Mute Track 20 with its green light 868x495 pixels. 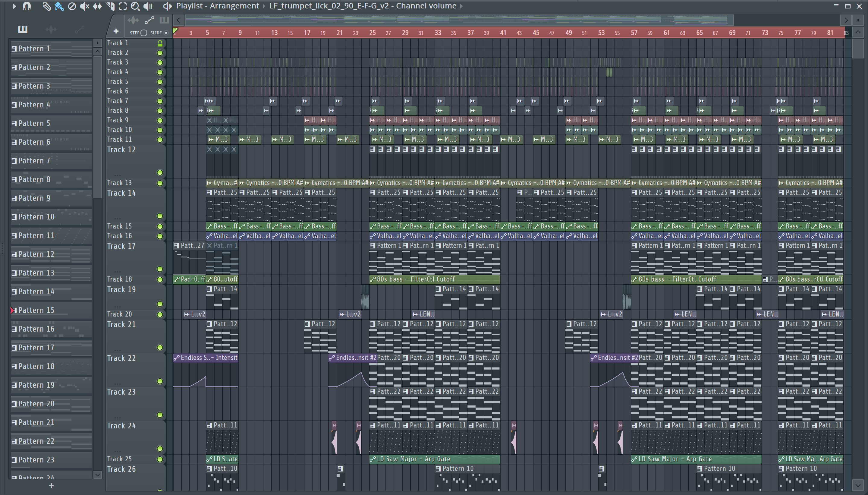pos(160,314)
